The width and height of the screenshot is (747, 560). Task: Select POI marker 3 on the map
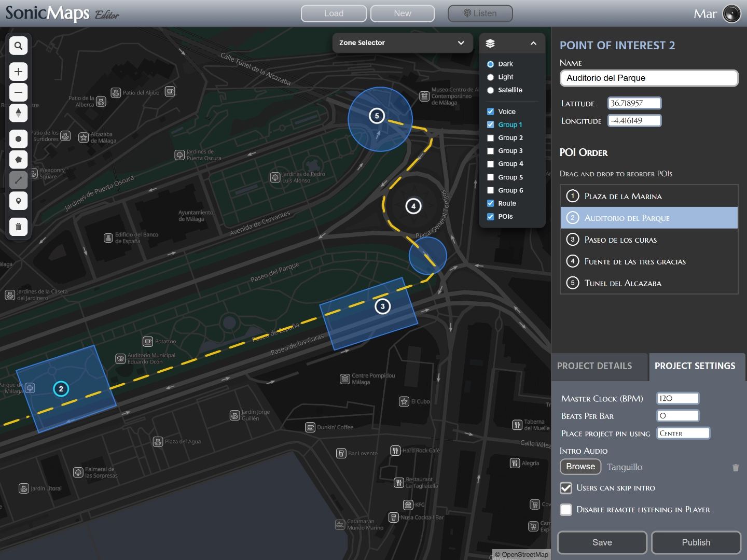click(x=383, y=306)
